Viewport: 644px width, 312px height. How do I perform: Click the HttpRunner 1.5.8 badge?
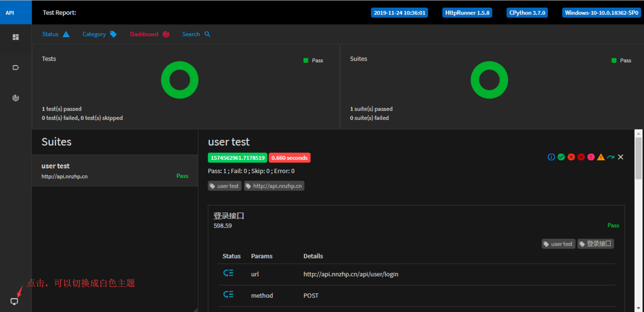coord(467,13)
